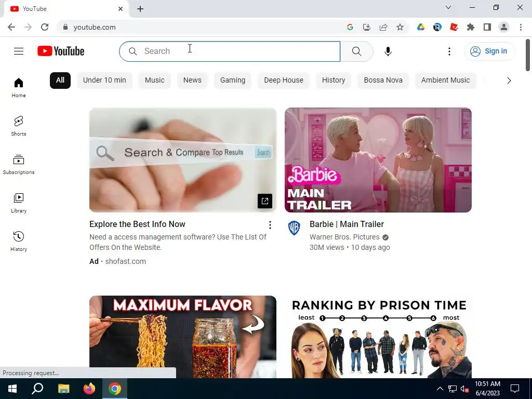
Task: Open the Google Drive extension icon
Action: coord(421,27)
